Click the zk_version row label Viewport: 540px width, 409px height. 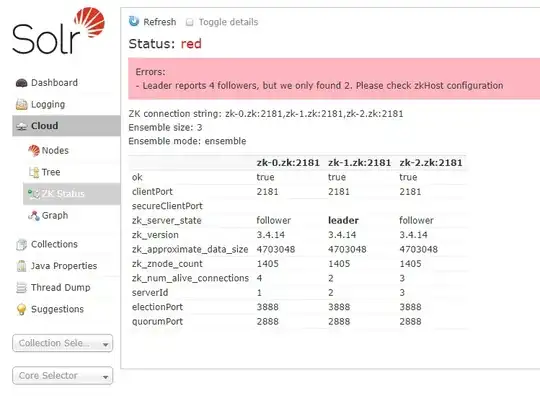click(x=155, y=235)
